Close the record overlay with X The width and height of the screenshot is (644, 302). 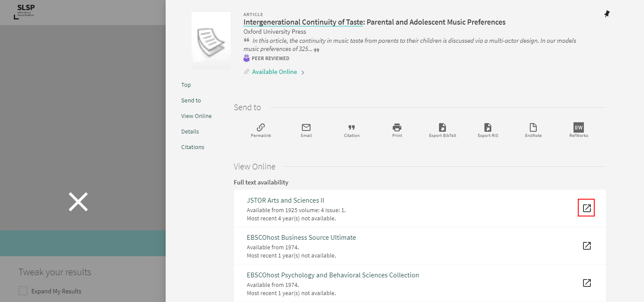click(78, 202)
